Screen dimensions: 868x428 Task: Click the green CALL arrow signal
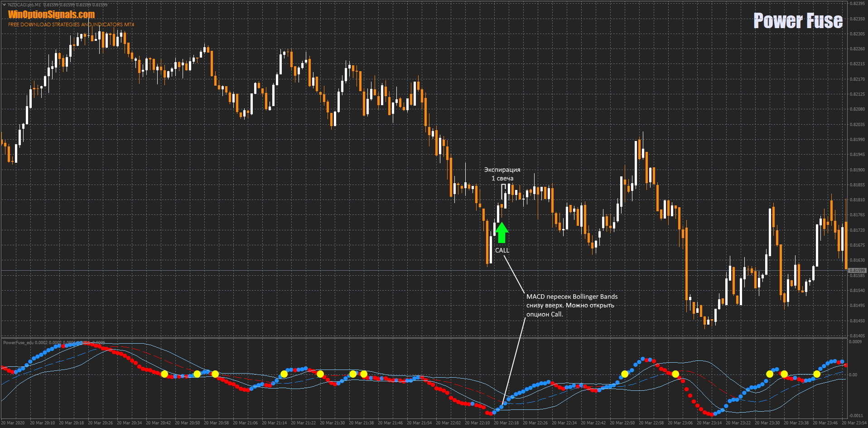pyautogui.click(x=502, y=233)
